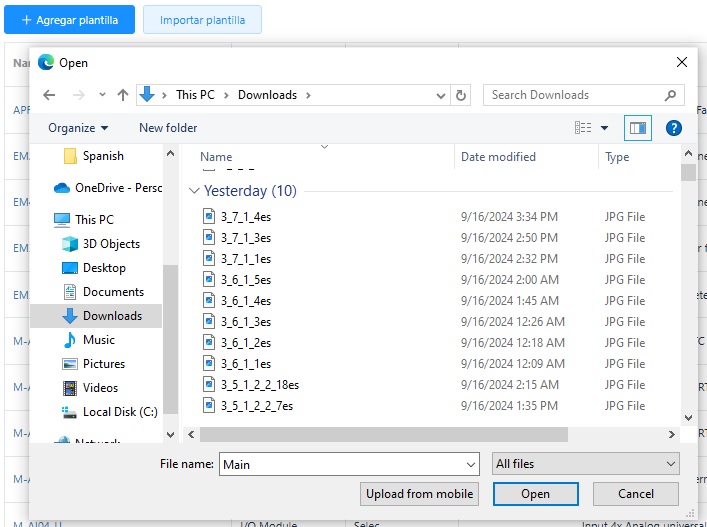707x527 pixels.
Task: Select the 3D Objects folder
Action: 111,244
